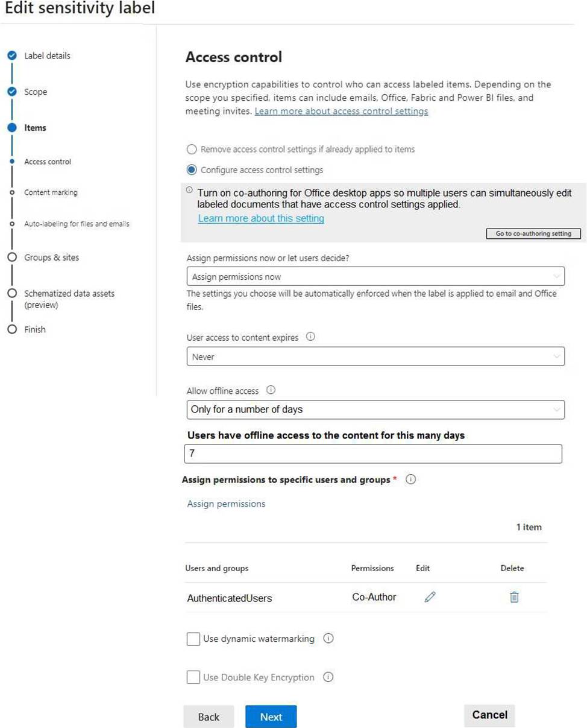The height and width of the screenshot is (728, 587).
Task: Click the offline access days input field
Action: (372, 454)
